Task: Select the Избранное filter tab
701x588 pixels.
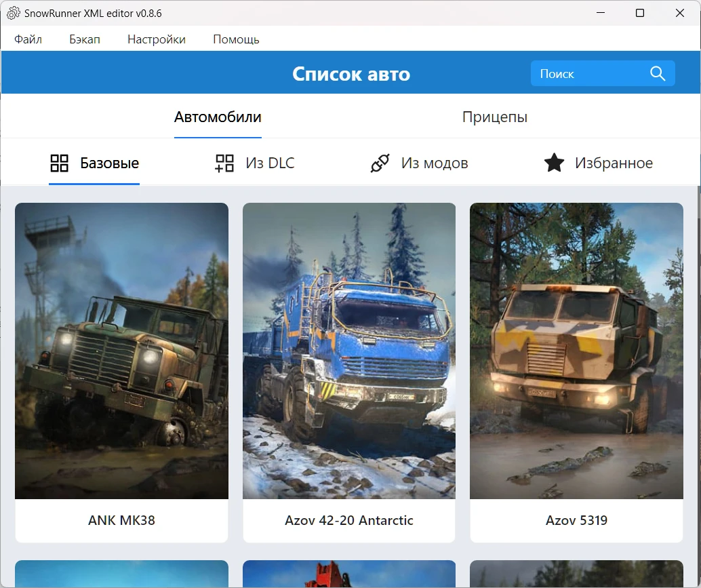Action: 599,163
